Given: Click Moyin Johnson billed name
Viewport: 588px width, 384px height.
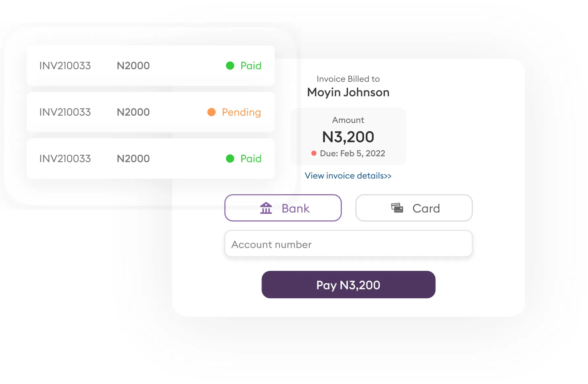Looking at the screenshot, I should (x=348, y=93).
